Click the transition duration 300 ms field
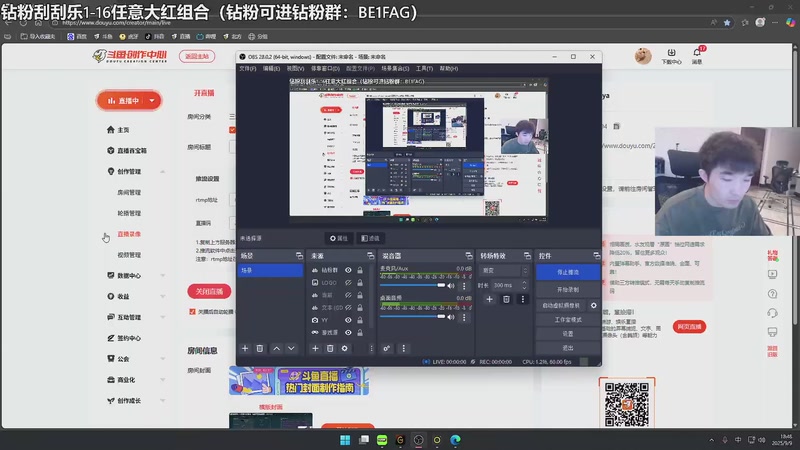The image size is (800, 450). (510, 285)
